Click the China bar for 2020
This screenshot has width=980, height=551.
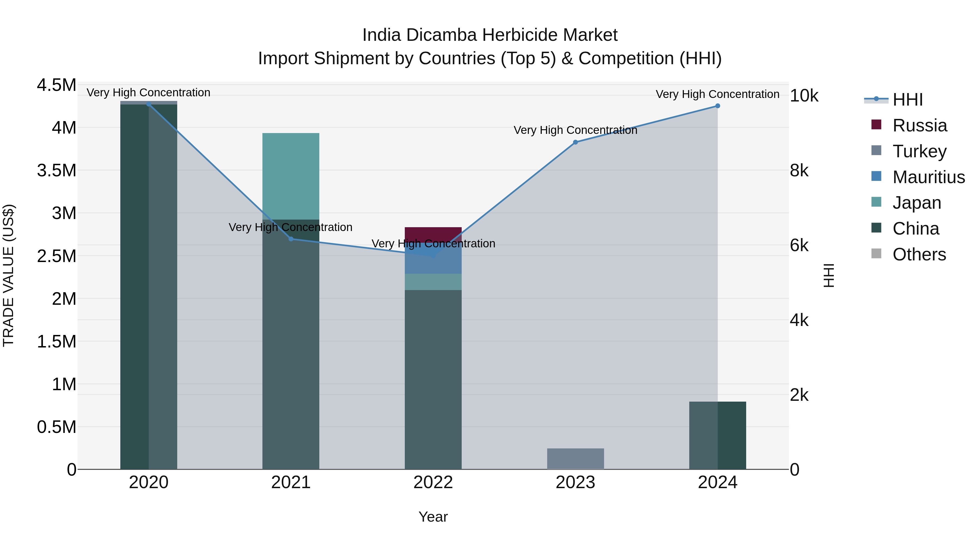pyautogui.click(x=149, y=287)
